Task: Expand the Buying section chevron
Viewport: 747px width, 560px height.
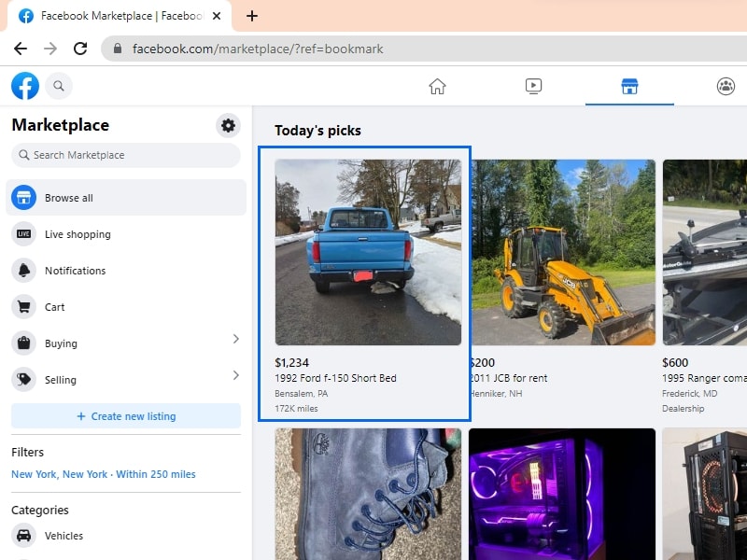Action: 236,339
